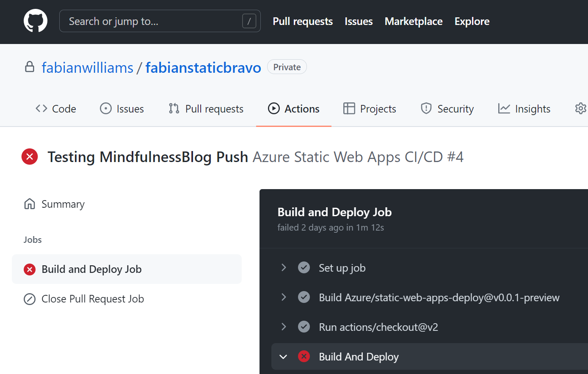Click the Build and Deploy Job log header
The height and width of the screenshot is (374, 588).
[334, 212]
